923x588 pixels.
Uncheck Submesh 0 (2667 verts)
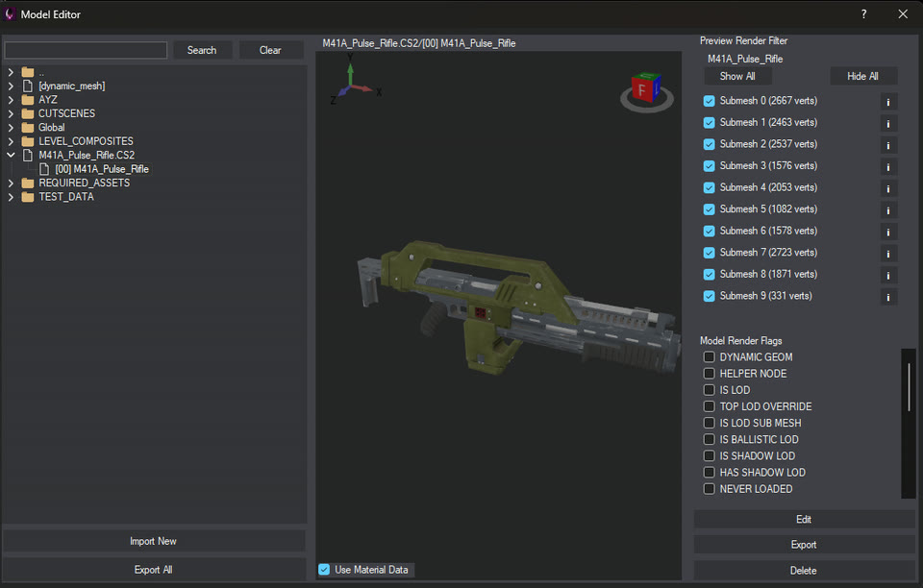[709, 101]
